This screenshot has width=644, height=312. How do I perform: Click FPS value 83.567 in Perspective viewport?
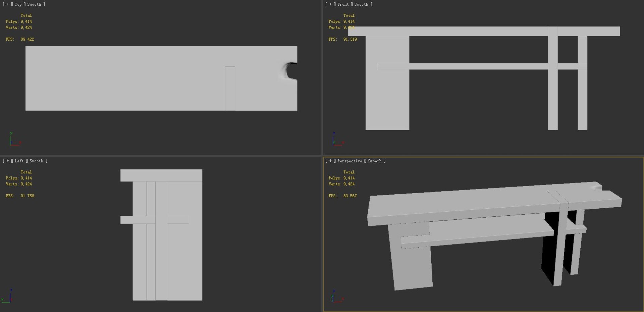[x=350, y=196]
